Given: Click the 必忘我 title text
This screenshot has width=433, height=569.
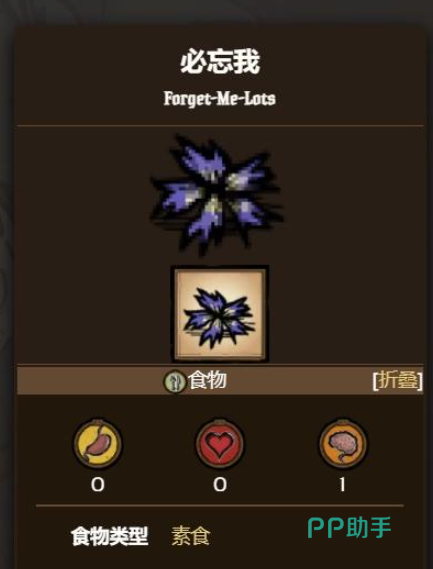Looking at the screenshot, I should tap(220, 62).
